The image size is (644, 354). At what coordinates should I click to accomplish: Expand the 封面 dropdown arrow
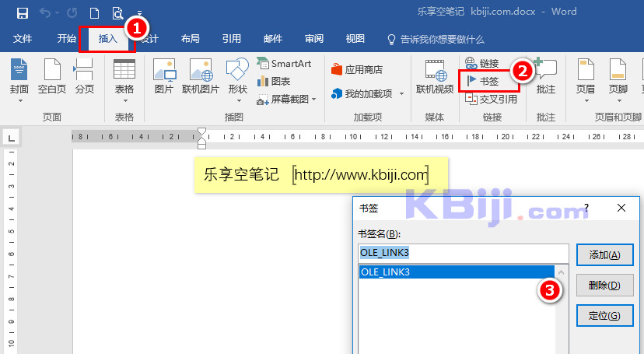[19, 101]
